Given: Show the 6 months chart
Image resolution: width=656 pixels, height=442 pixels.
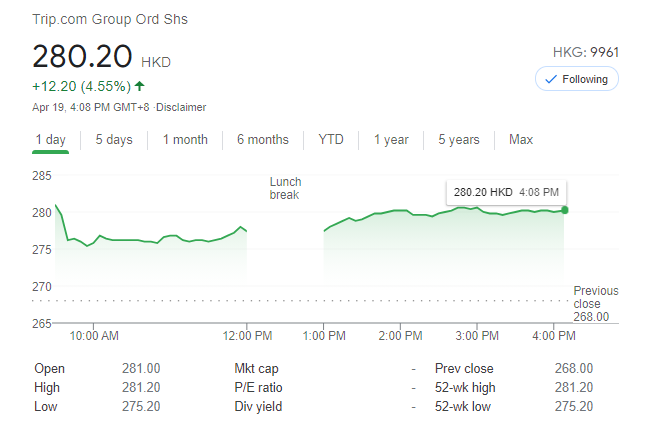Looking at the screenshot, I should [x=262, y=140].
